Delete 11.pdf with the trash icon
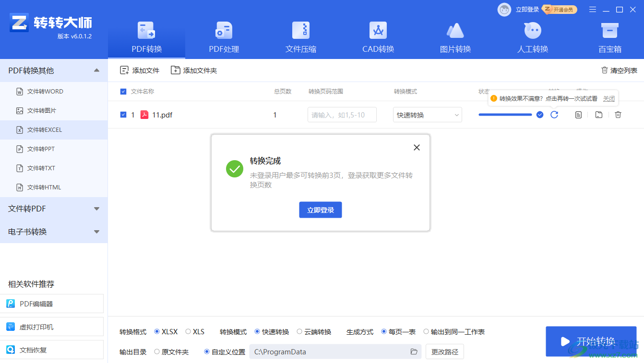The height and width of the screenshot is (363, 644). point(618,115)
